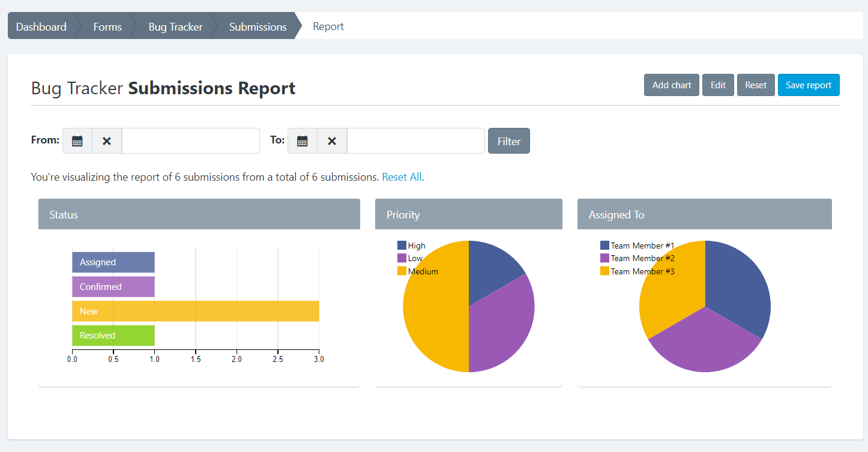Click the From date input field

[x=190, y=141]
